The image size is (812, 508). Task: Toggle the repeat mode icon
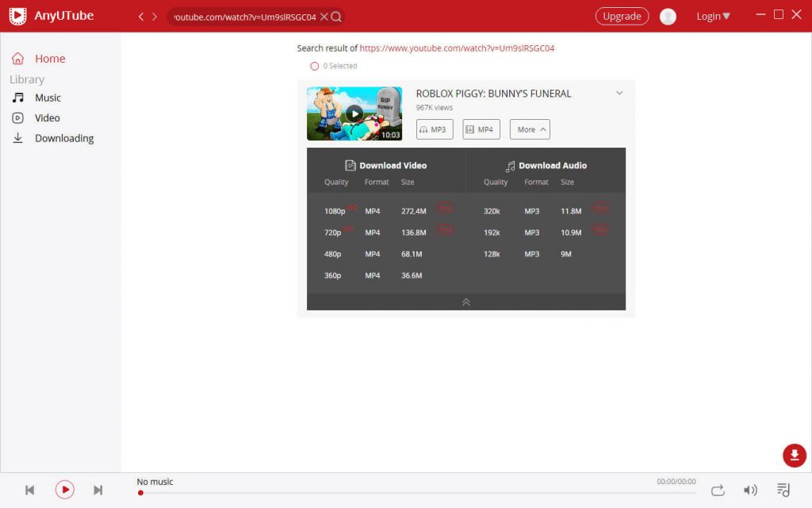718,490
